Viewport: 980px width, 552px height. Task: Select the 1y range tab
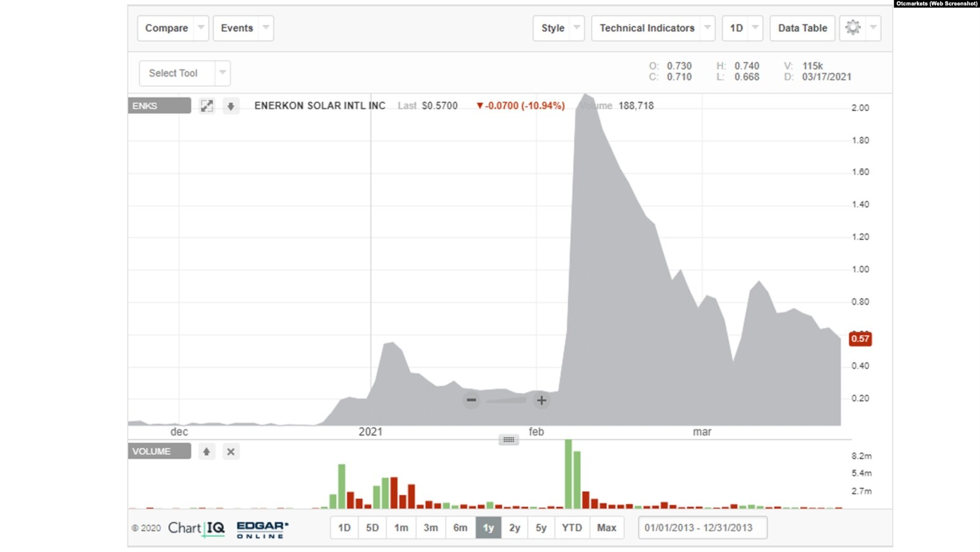tap(488, 528)
